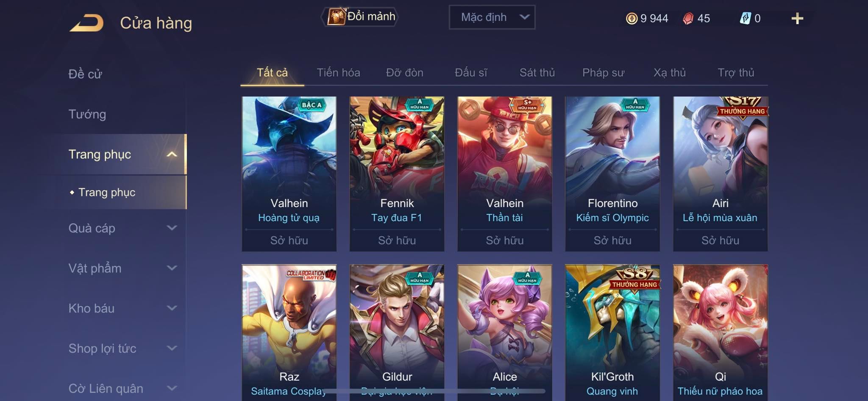Select Fennik Tay đua F1 skin card
This screenshot has height=401, width=868.
(397, 174)
